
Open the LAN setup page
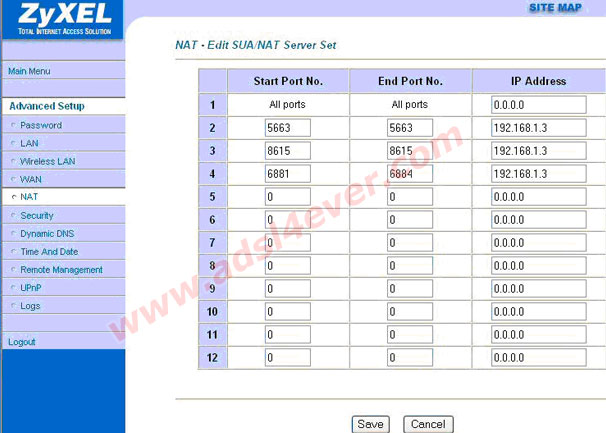click(29, 143)
